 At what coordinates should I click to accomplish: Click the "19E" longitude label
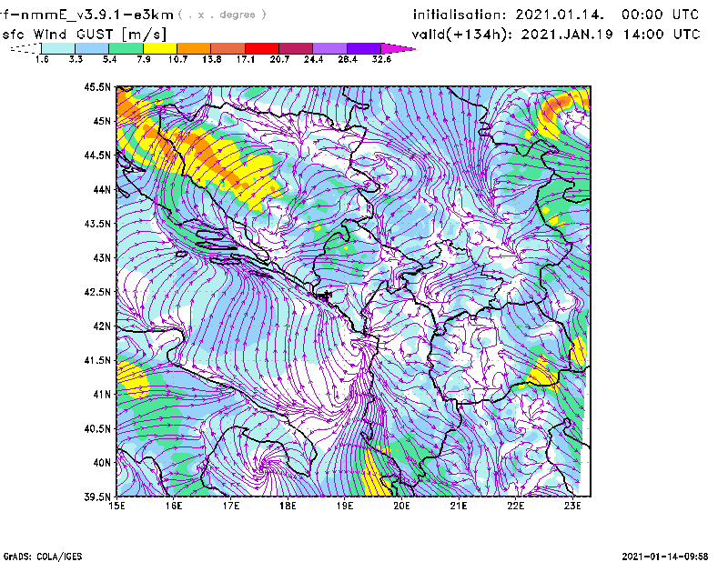coord(345,507)
